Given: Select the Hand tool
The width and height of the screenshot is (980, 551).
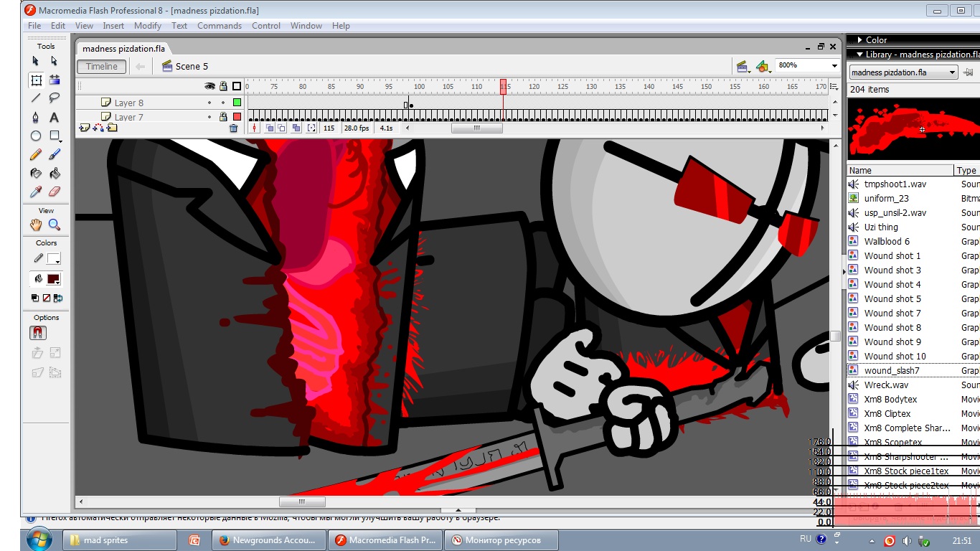Looking at the screenshot, I should [36, 225].
